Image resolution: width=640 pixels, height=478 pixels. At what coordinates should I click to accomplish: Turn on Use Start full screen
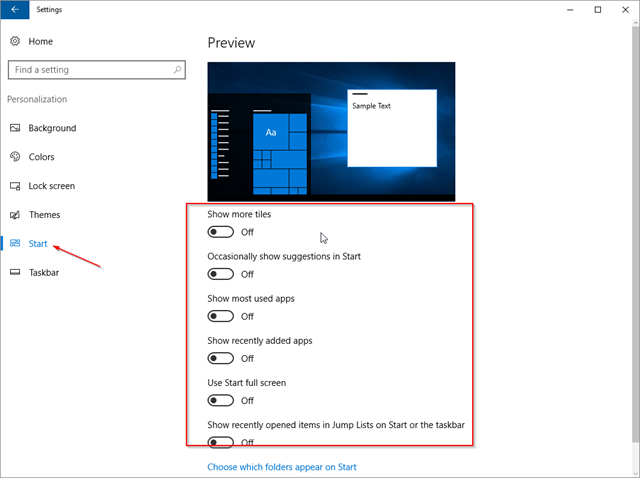click(220, 400)
